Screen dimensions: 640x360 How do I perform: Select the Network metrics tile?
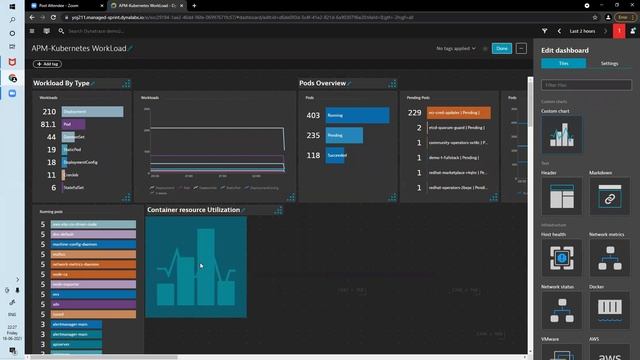coord(609,258)
